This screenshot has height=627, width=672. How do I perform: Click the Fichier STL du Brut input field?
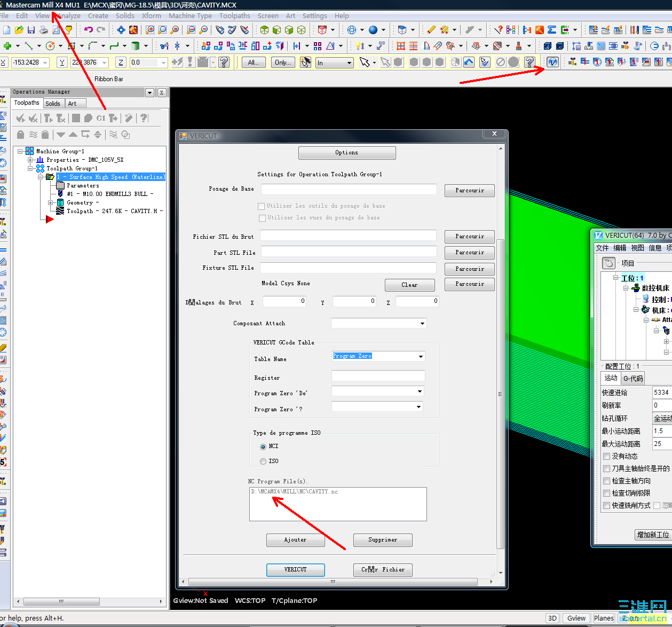[348, 236]
